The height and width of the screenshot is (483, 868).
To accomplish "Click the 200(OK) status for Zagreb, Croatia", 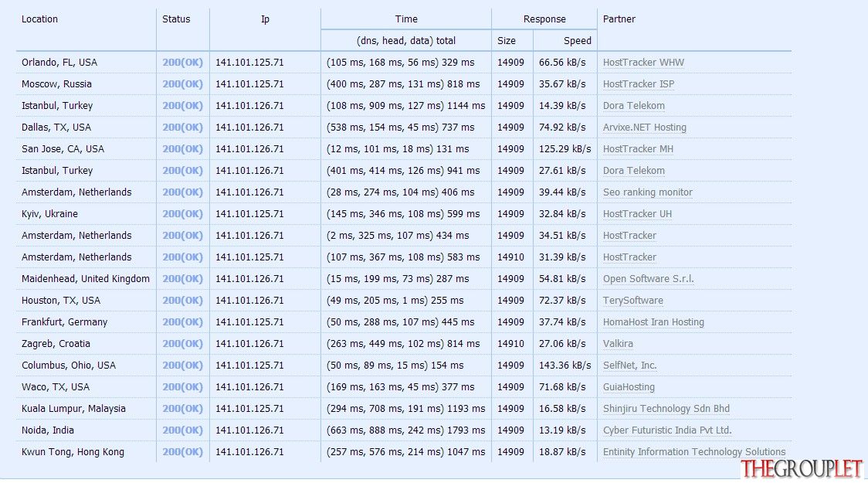I will 183,343.
